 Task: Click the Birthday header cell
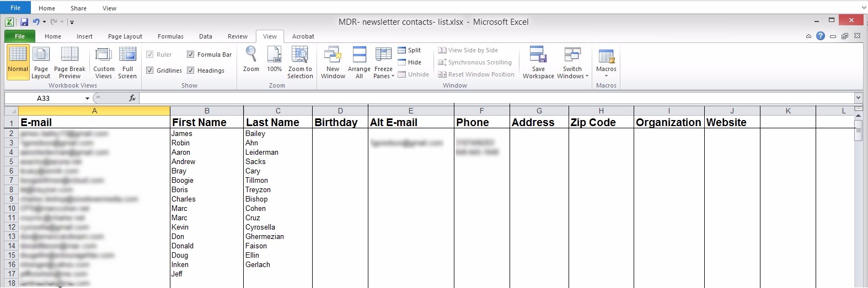(340, 122)
